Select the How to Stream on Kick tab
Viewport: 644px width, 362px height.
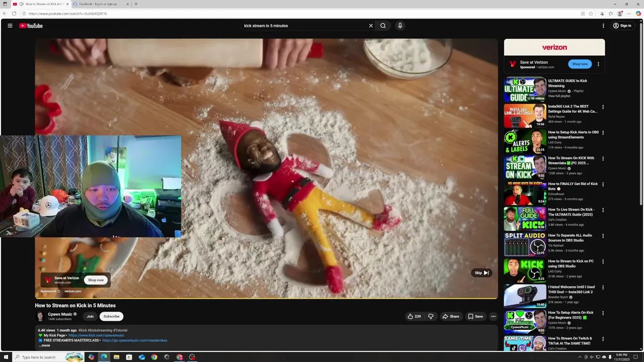pos(40,4)
